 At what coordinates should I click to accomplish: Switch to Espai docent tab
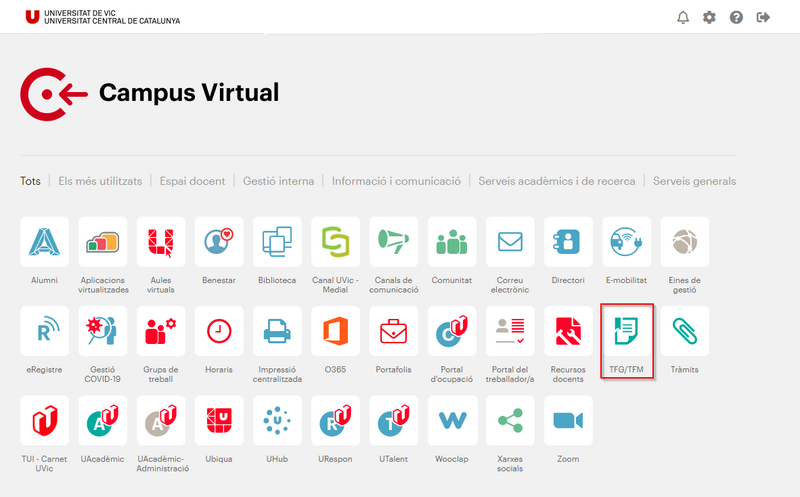click(192, 181)
